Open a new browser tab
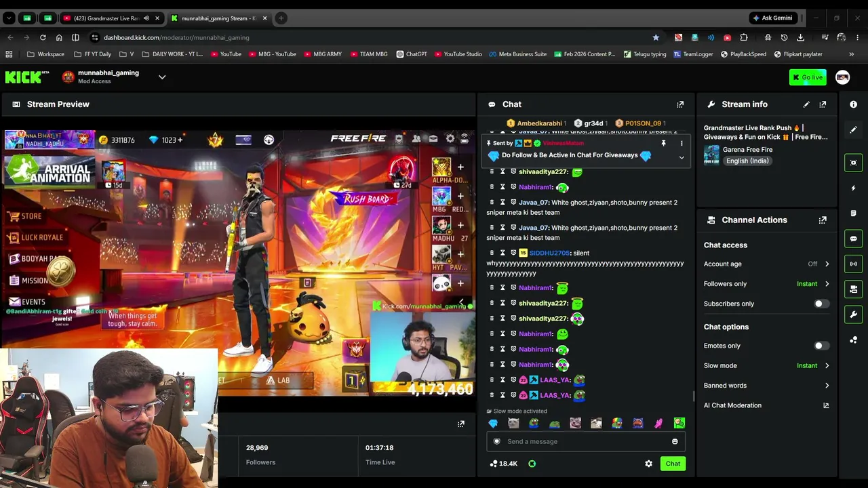Screen dimensions: 868x488 tap(281, 18)
